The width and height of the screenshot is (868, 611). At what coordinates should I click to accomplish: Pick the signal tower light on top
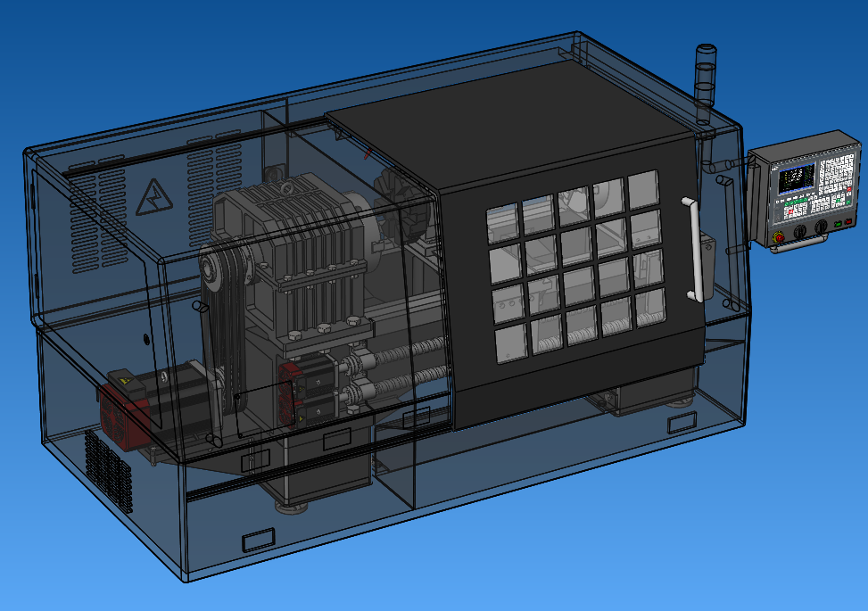tap(704, 76)
